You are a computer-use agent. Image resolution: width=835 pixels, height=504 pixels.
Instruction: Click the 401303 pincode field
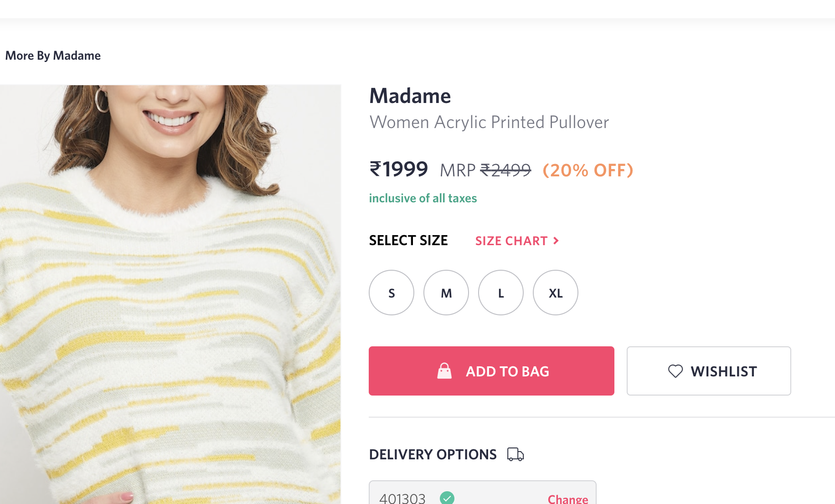coord(402,499)
